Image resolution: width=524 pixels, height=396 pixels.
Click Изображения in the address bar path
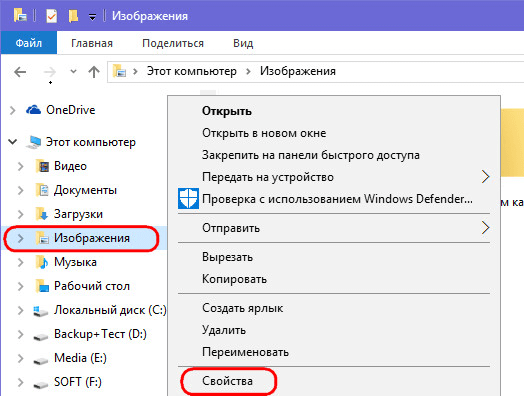(298, 71)
